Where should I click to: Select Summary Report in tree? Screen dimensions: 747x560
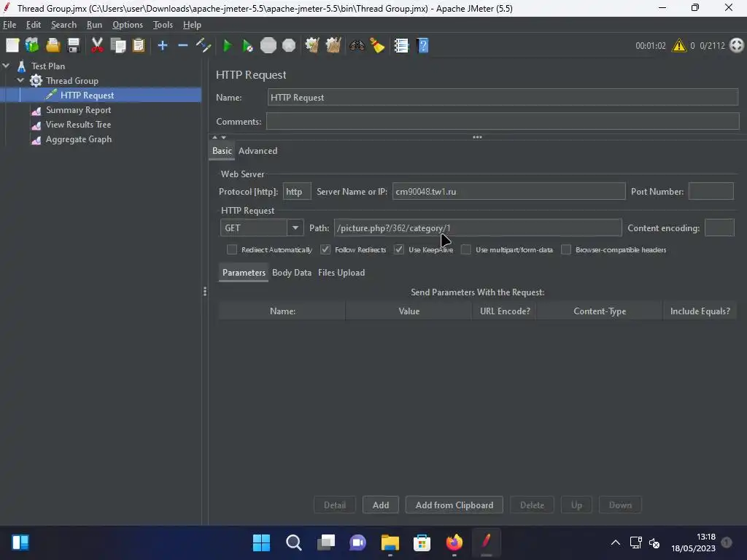click(78, 110)
